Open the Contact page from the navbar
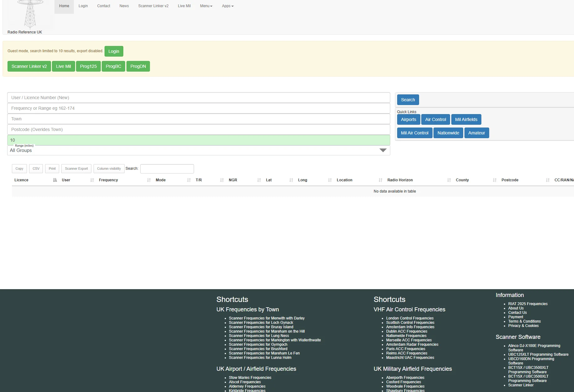Viewport: 574px width, 392px height. 104,6
